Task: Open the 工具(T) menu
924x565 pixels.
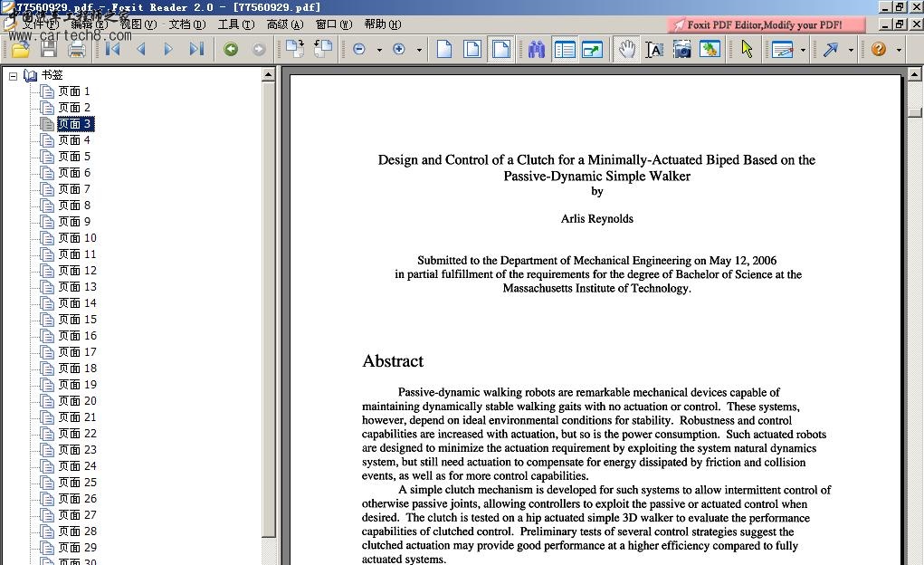Action: coord(235,24)
